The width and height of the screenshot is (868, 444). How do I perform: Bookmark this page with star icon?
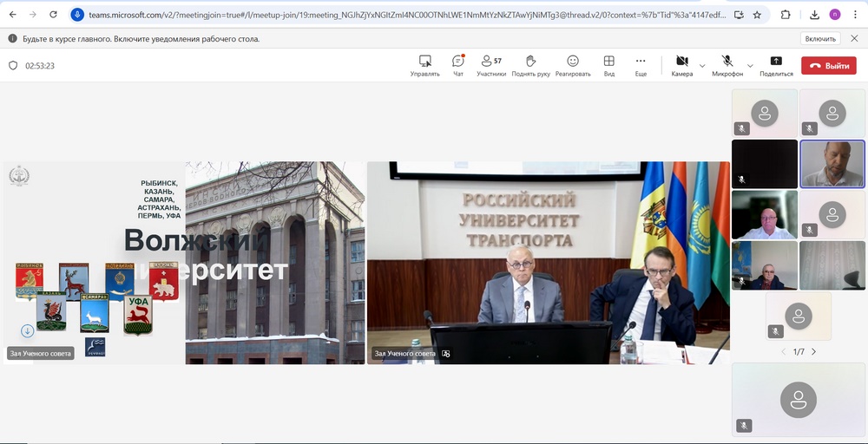[757, 15]
